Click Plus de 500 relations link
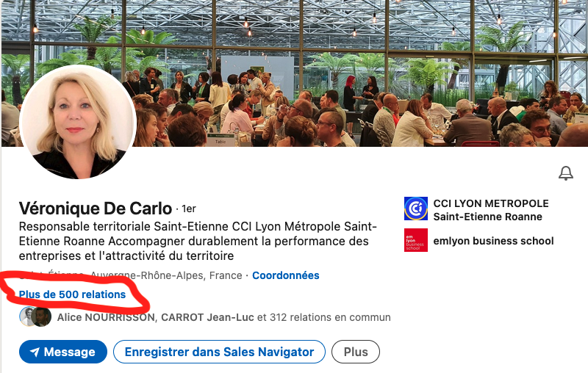The image size is (588, 373). click(x=72, y=294)
